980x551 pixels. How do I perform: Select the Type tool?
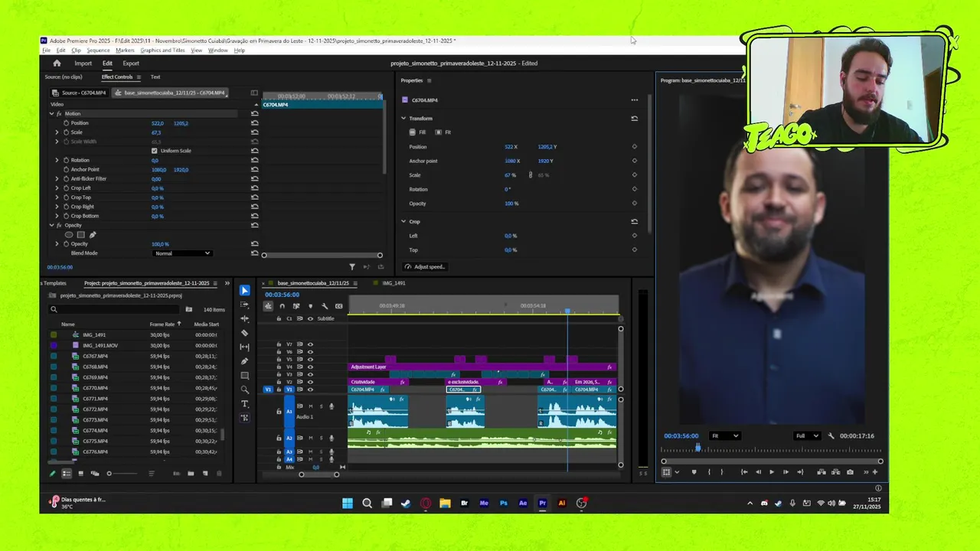click(244, 404)
